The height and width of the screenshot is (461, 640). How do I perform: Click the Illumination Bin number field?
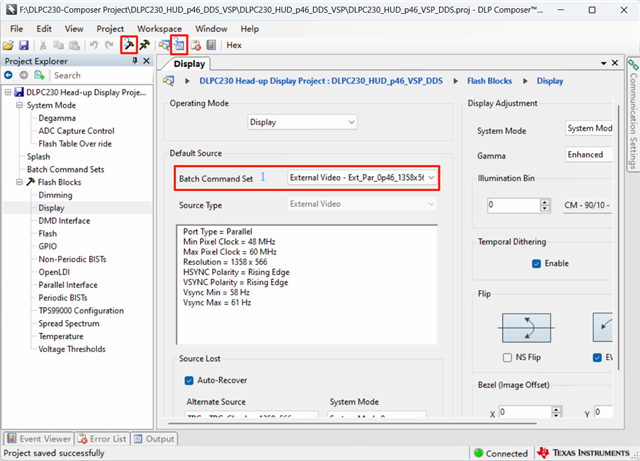click(513, 205)
